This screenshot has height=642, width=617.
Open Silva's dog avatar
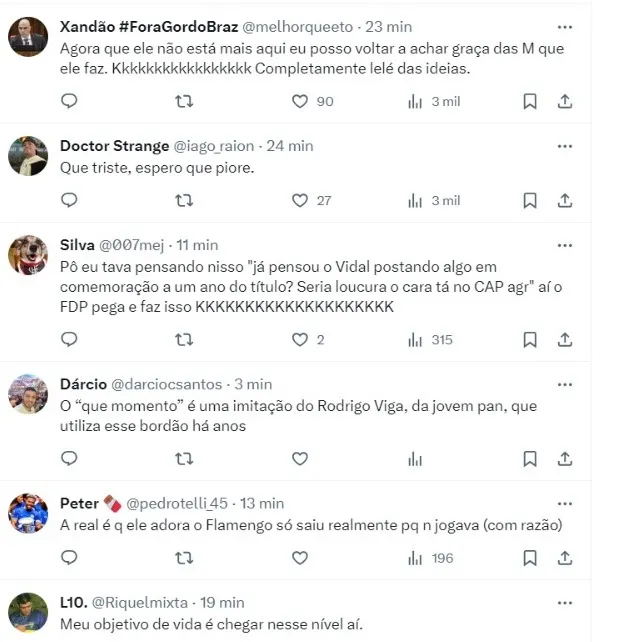[x=28, y=255]
